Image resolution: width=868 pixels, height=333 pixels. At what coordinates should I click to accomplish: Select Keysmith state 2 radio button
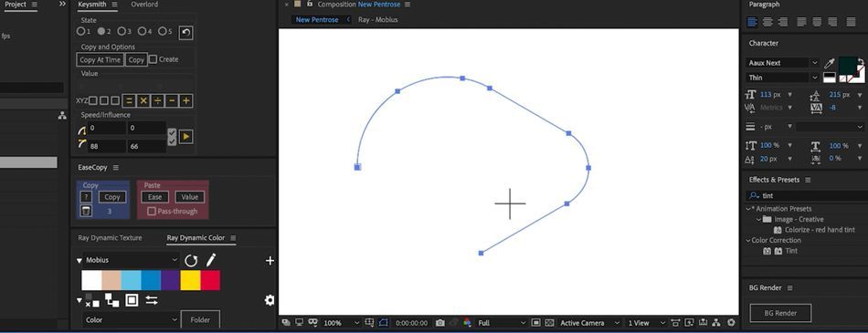101,32
